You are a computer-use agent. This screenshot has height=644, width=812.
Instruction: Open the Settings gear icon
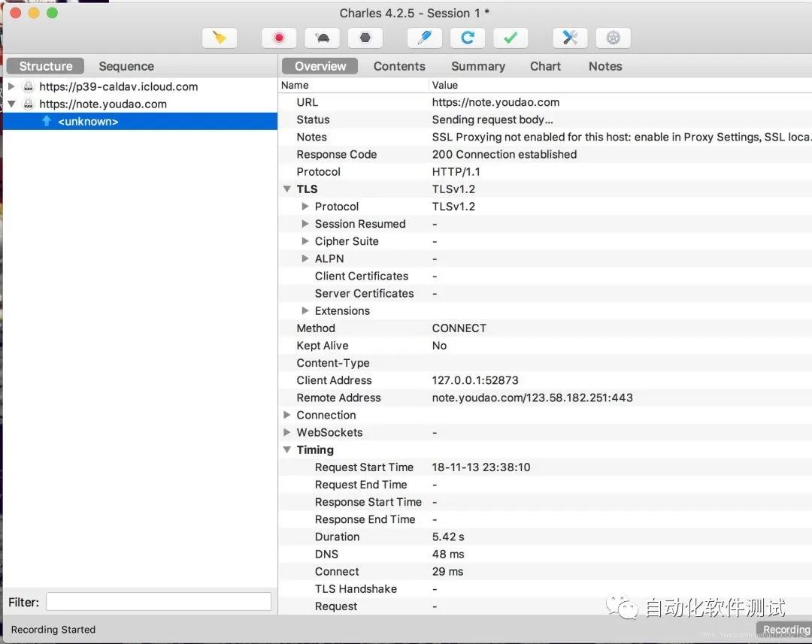pos(613,38)
